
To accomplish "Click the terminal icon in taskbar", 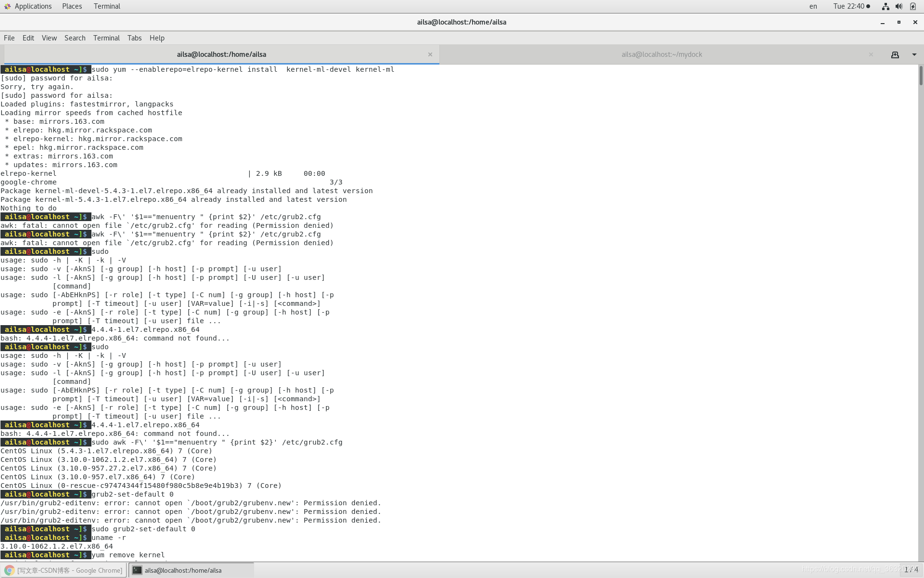I will pyautogui.click(x=137, y=570).
